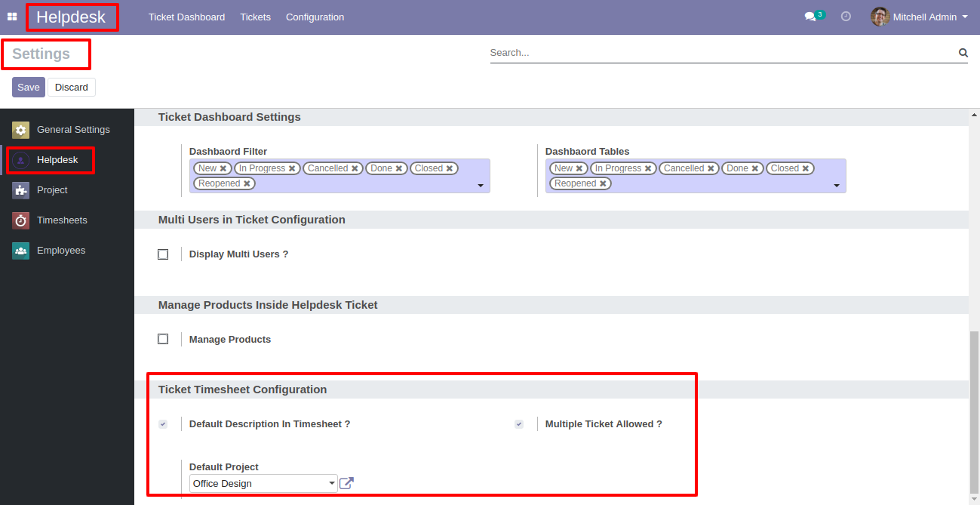Image resolution: width=980 pixels, height=505 pixels.
Task: Click the Timesheets stopwatch icon
Action: point(21,220)
